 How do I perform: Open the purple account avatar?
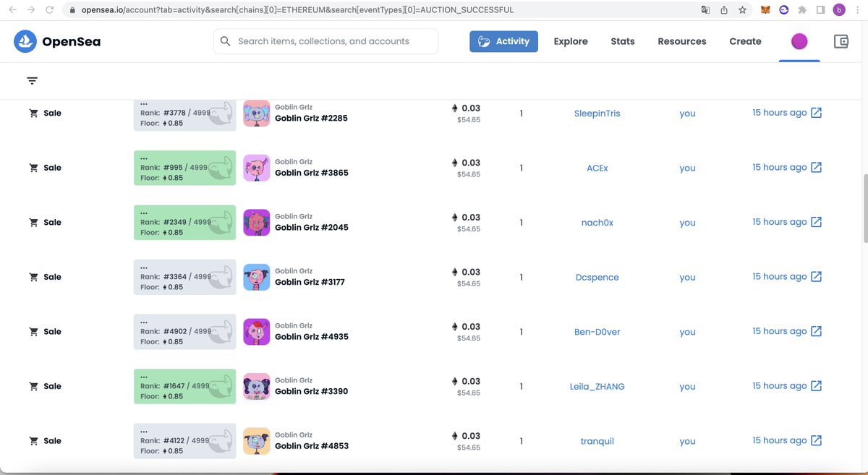[x=799, y=41]
